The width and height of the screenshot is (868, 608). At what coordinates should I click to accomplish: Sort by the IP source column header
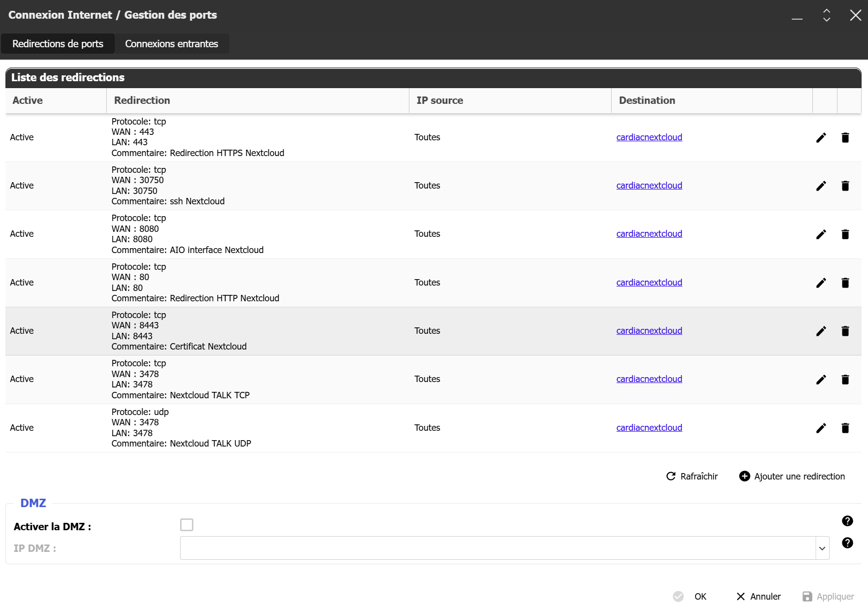[x=510, y=100]
